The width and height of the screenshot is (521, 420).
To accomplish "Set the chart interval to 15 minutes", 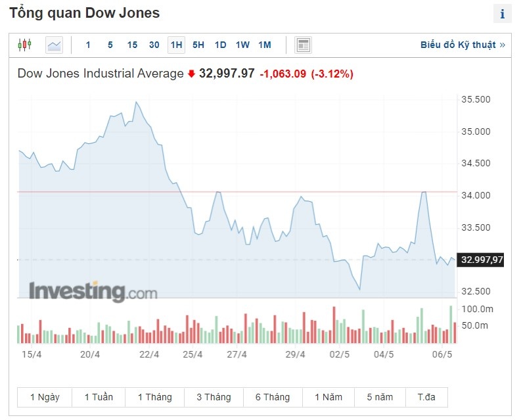I will (132, 45).
